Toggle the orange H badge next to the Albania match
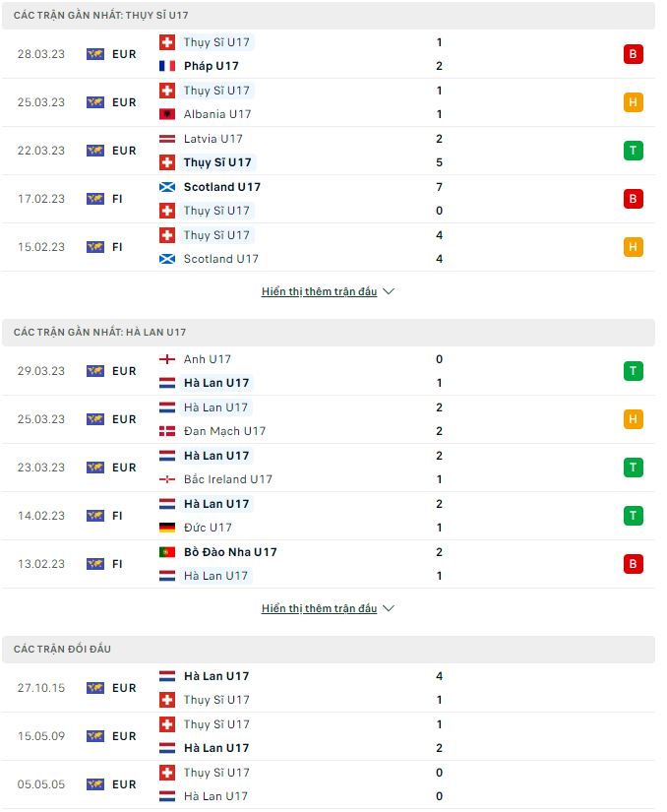 [633, 102]
